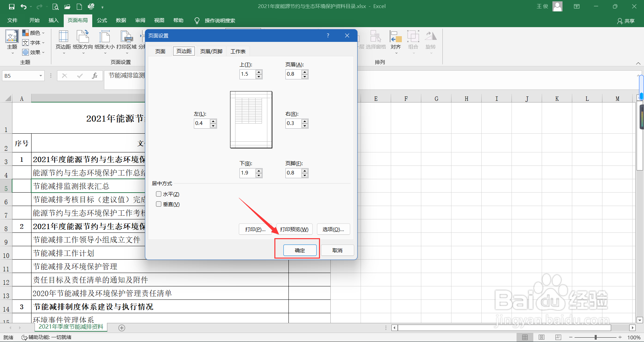This screenshot has height=342, width=644.
Task: Add a new sheet with plus icon
Action: 122,328
